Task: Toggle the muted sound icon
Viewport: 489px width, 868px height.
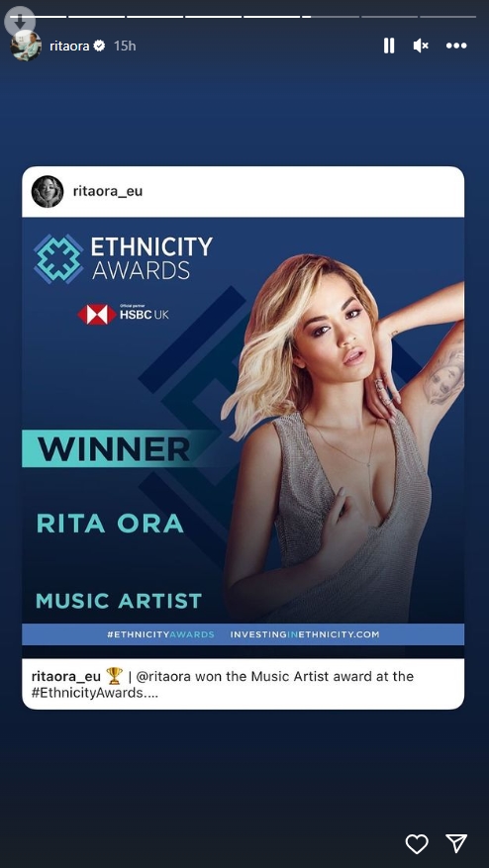Action: click(421, 46)
